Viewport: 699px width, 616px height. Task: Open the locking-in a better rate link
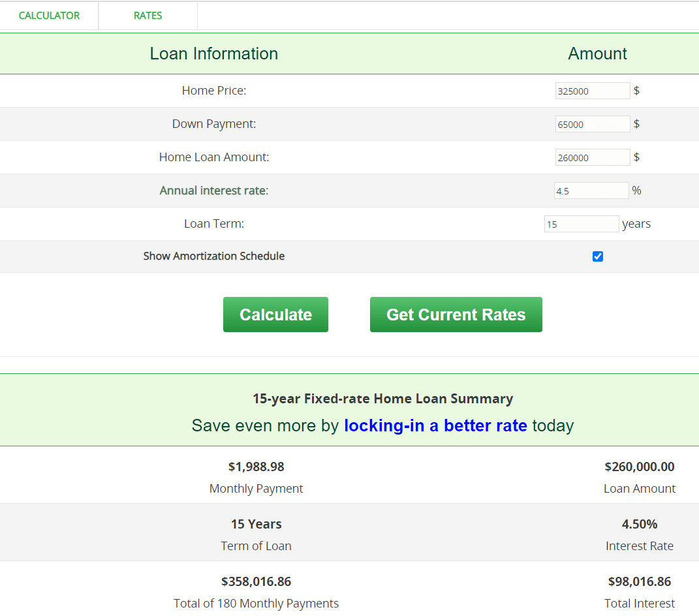click(x=435, y=425)
